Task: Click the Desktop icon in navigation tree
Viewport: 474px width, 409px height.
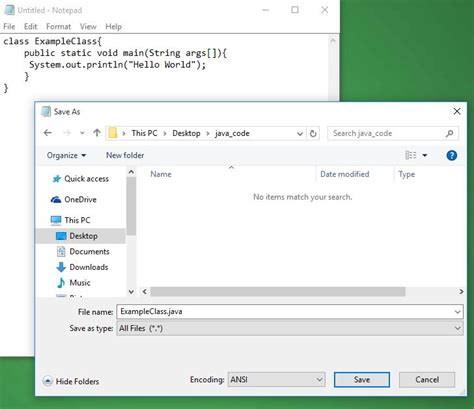Action: coord(61,236)
